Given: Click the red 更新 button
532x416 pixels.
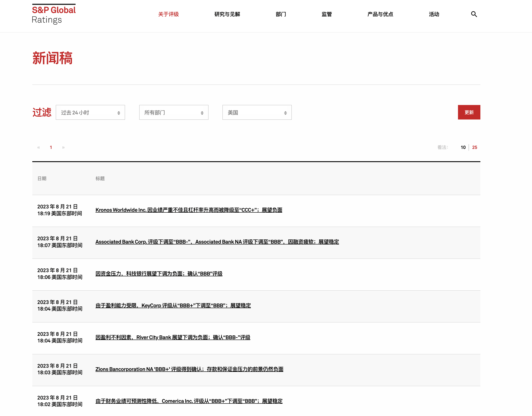Looking at the screenshot, I should click(x=469, y=112).
